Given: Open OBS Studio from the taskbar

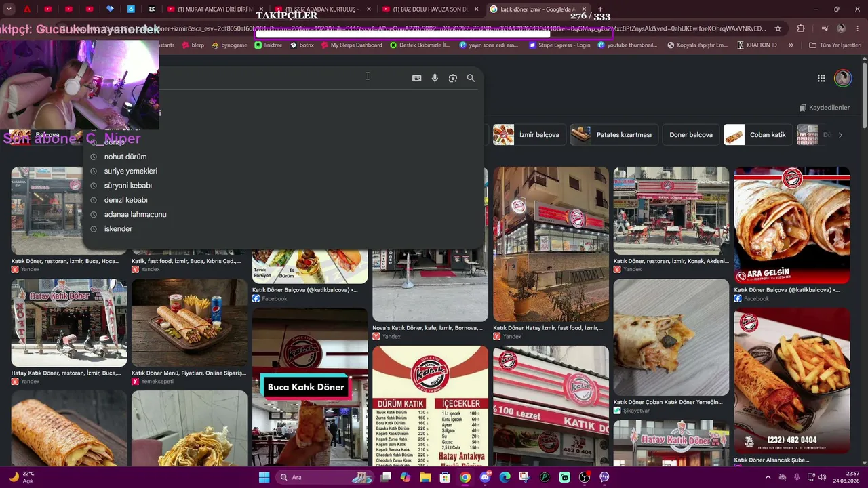Looking at the screenshot, I should (585, 477).
